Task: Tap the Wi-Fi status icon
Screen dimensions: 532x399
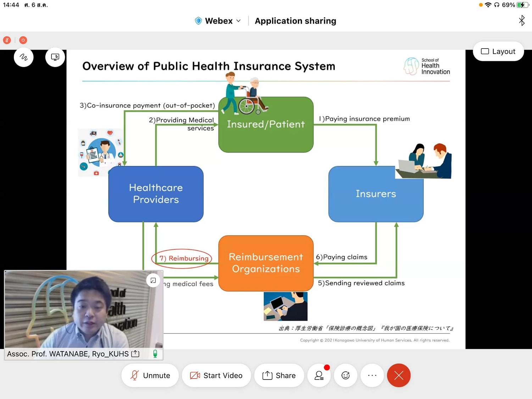Action: (x=488, y=5)
